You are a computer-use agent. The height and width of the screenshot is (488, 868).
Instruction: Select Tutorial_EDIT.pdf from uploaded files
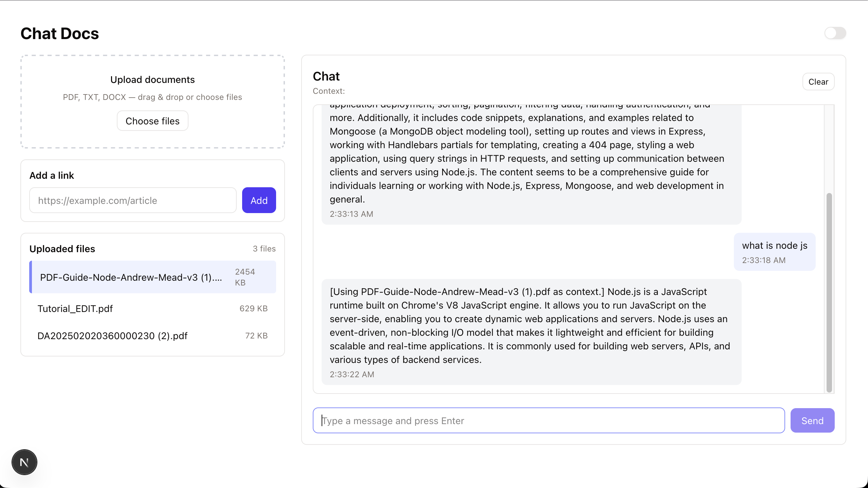pyautogui.click(x=75, y=309)
